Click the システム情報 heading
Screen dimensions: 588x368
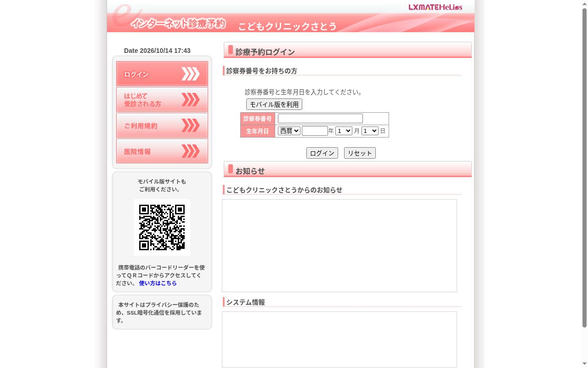246,302
